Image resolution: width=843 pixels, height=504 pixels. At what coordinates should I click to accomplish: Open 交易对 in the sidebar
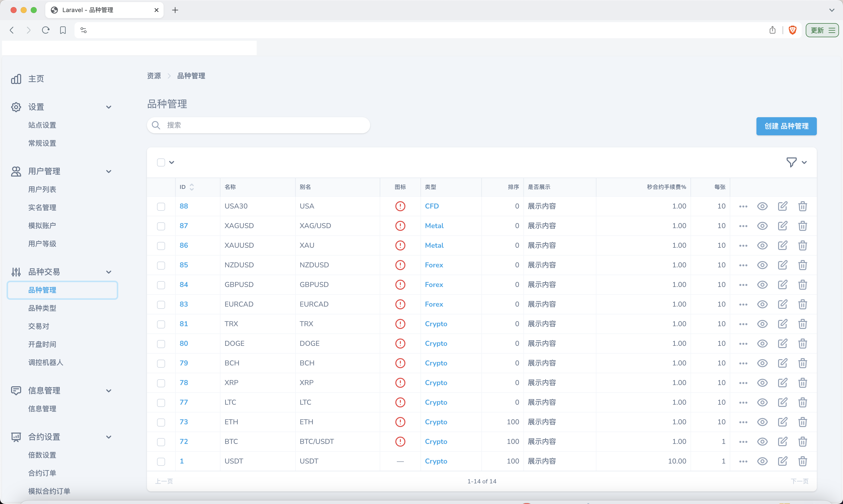(x=39, y=326)
